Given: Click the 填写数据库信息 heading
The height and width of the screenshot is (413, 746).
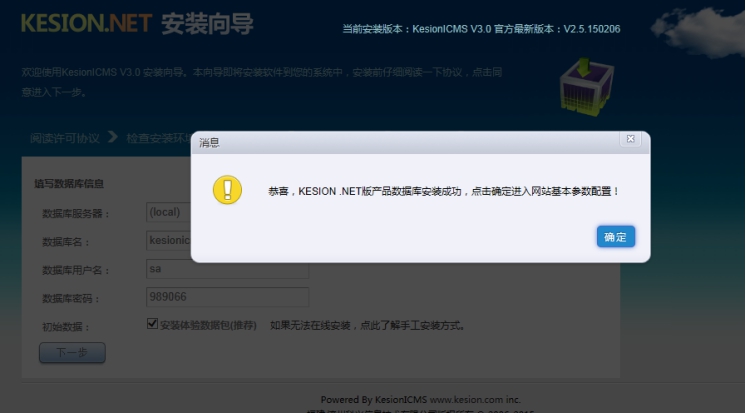Looking at the screenshot, I should pyautogui.click(x=69, y=184).
